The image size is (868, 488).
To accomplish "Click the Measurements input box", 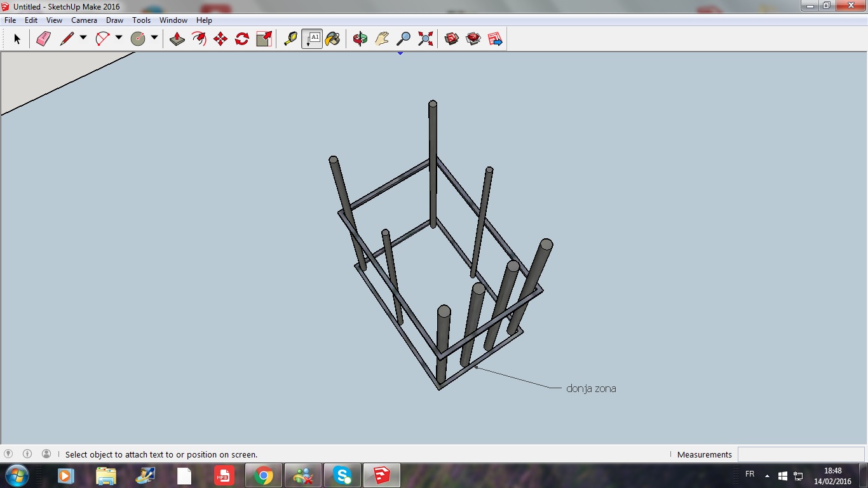I will coord(800,454).
